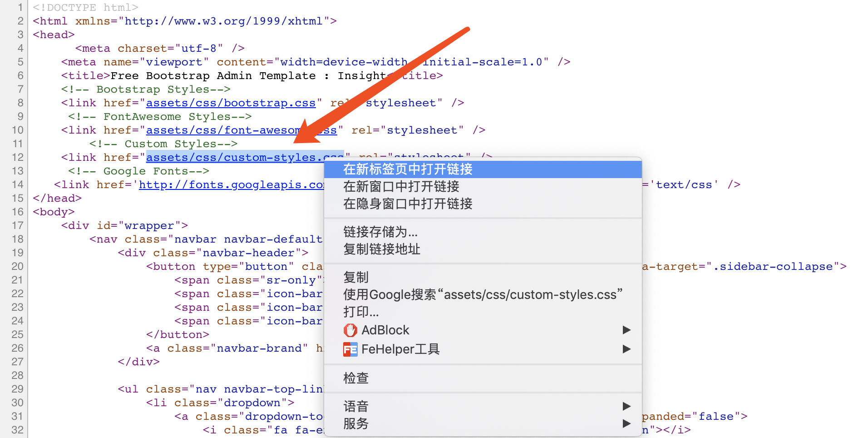Click the <head> opening tag

pos(54,35)
